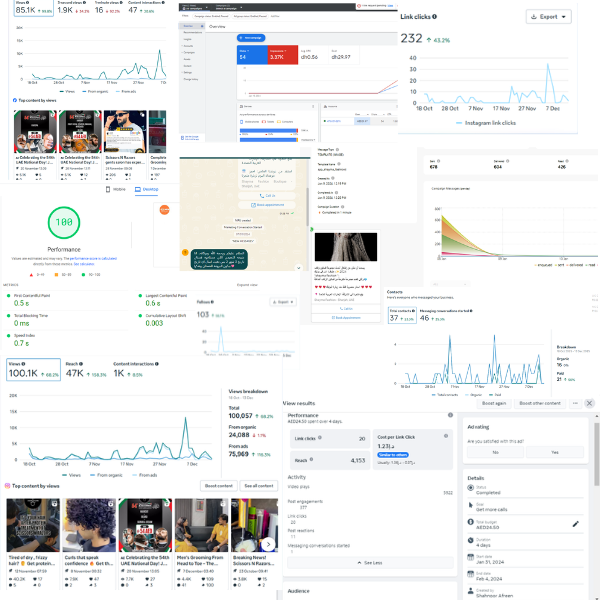
Task: Select Messaging conversations started 46 metric
Action: (x=446, y=315)
